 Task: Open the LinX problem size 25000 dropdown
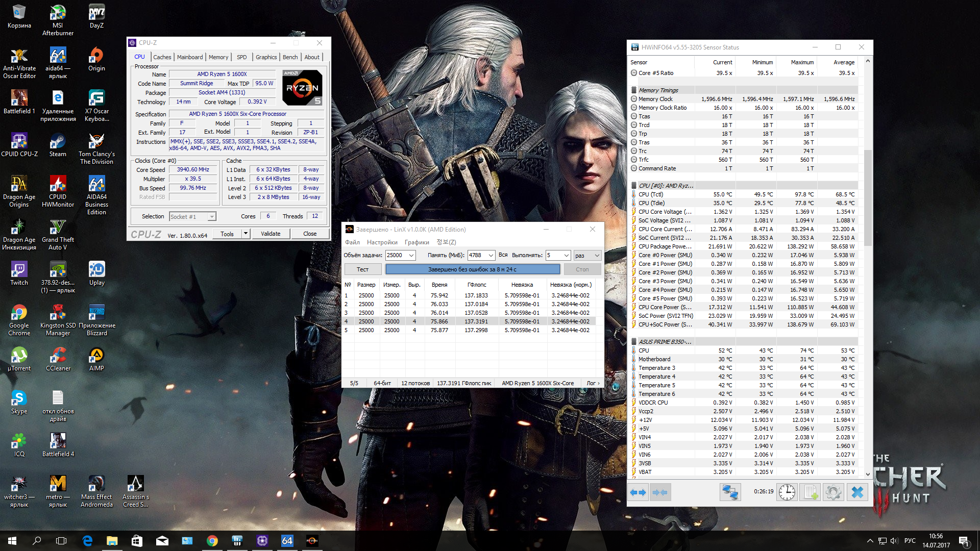coord(411,255)
